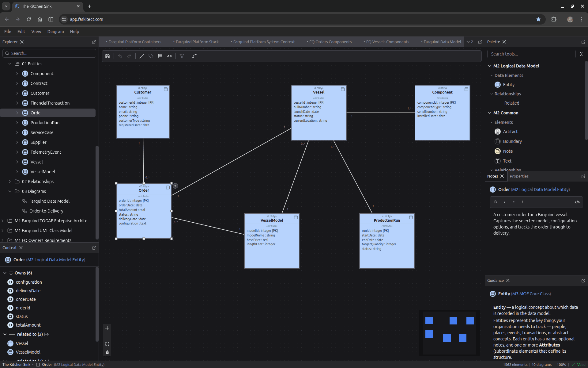Pop out the Context panel
The width and height of the screenshot is (588, 368).
click(x=94, y=248)
